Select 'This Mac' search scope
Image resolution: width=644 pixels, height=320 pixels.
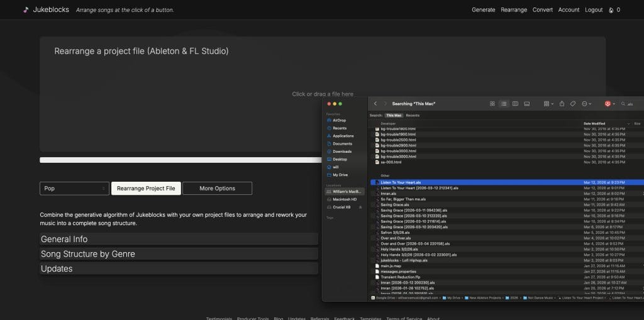pyautogui.click(x=394, y=116)
